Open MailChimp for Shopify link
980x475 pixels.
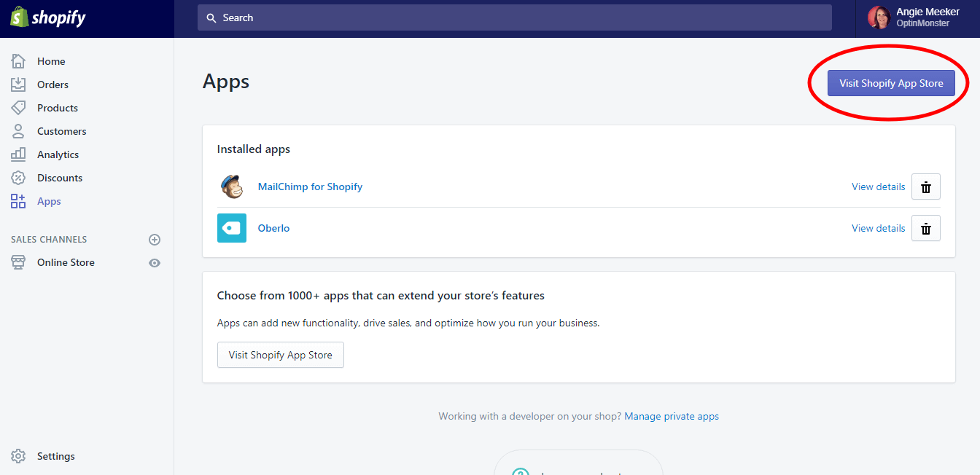(x=310, y=187)
